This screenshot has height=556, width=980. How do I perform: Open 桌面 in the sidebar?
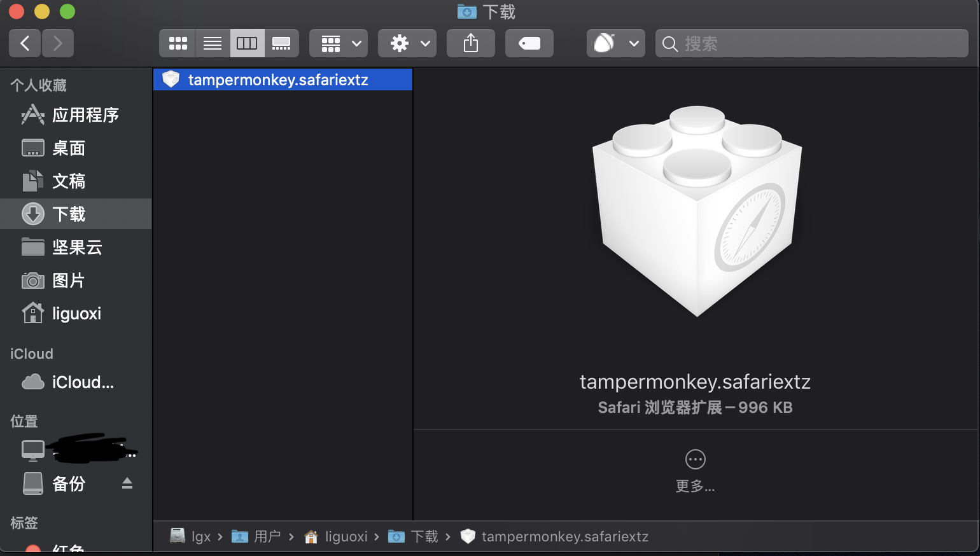76,148
